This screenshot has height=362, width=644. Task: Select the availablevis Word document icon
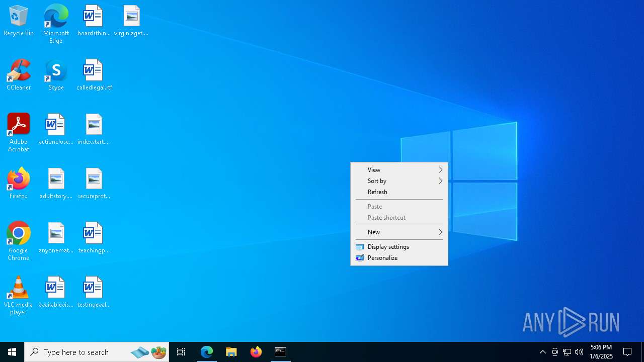pyautogui.click(x=56, y=293)
